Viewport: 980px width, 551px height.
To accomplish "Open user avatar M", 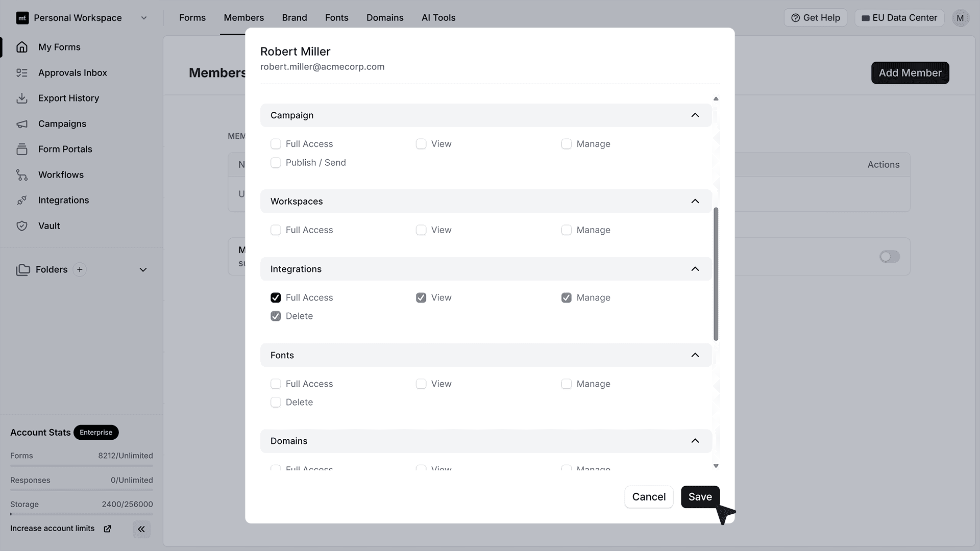I will coord(960,18).
